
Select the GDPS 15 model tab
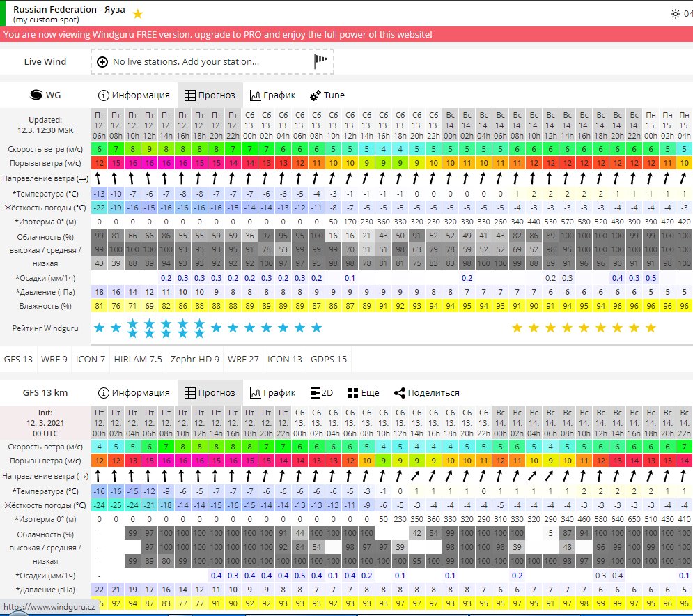click(327, 360)
